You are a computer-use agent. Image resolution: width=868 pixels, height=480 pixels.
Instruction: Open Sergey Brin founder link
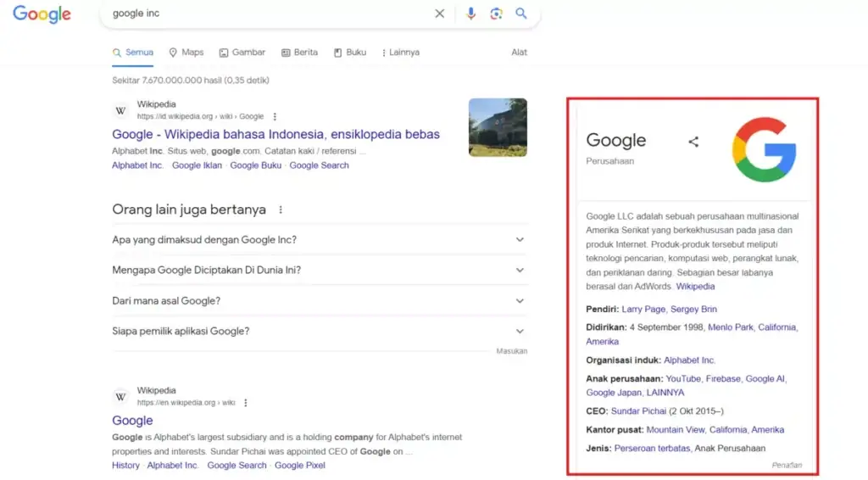(693, 309)
